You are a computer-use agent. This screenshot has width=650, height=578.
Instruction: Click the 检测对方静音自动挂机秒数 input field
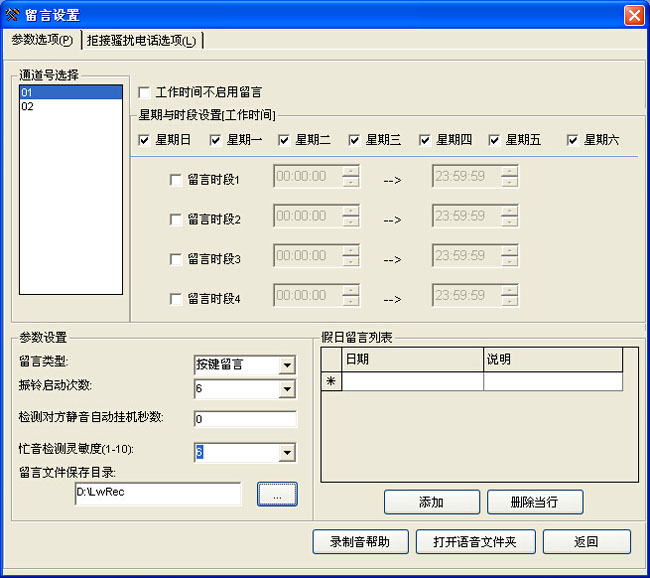(245, 419)
